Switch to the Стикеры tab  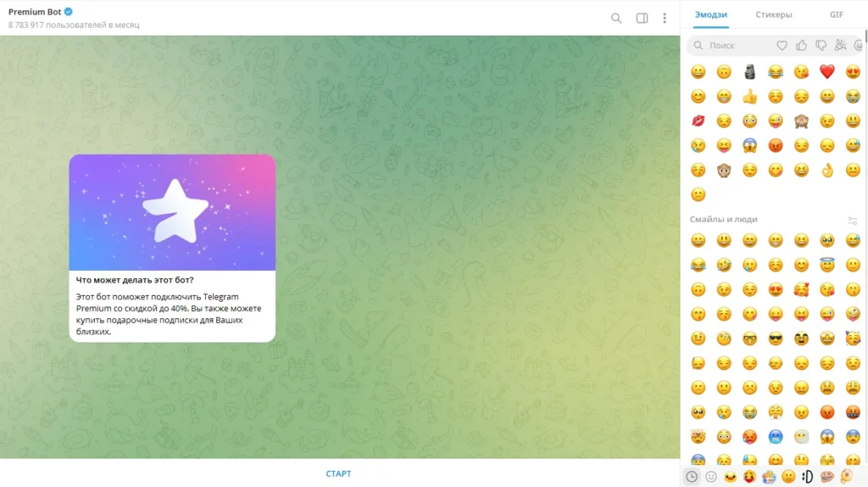pos(773,15)
